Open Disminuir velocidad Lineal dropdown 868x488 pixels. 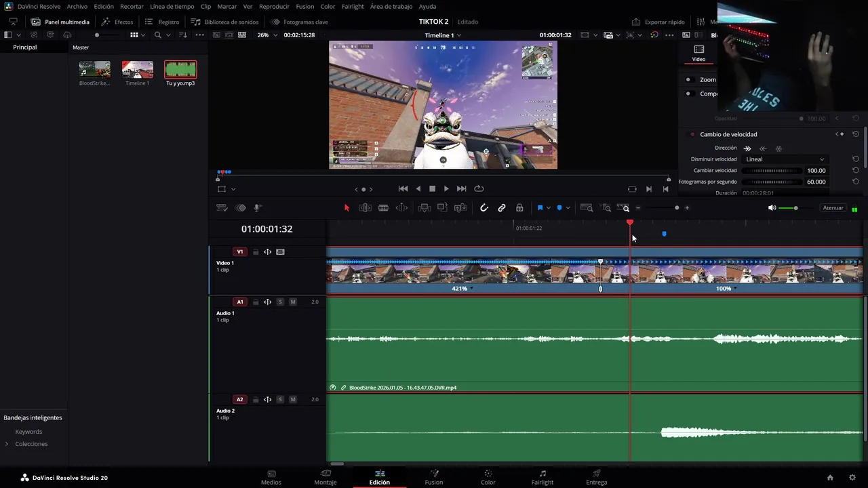point(785,159)
